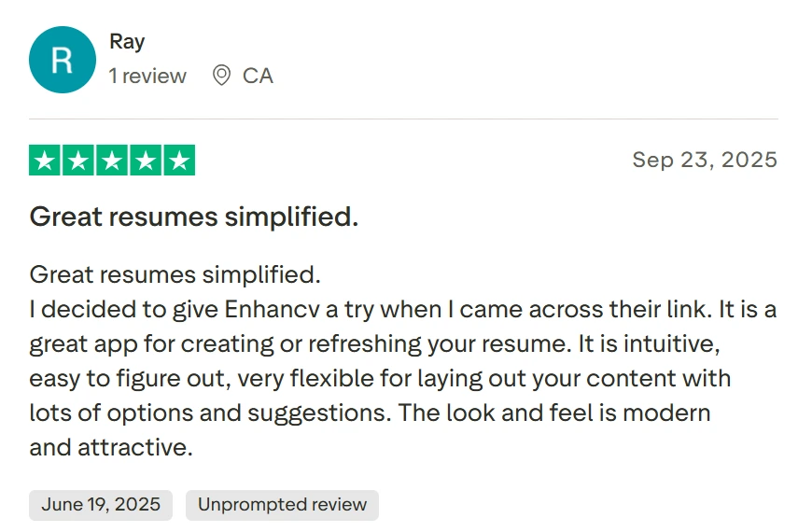Click the first non-bold 'Great resumes simplified.' line

tap(175, 275)
